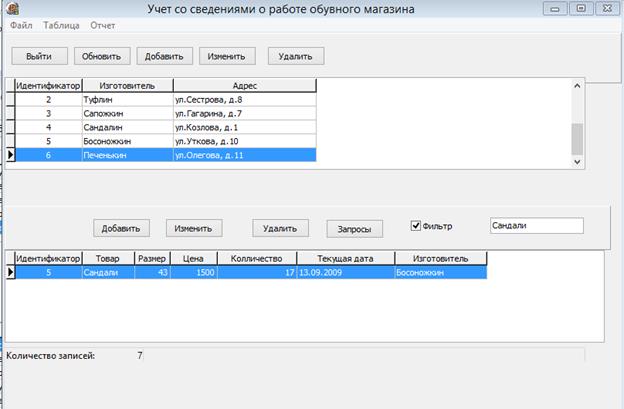Screen dimensions: 624x409
Task: Click row selector of Сапожкин row
Action: [10, 113]
